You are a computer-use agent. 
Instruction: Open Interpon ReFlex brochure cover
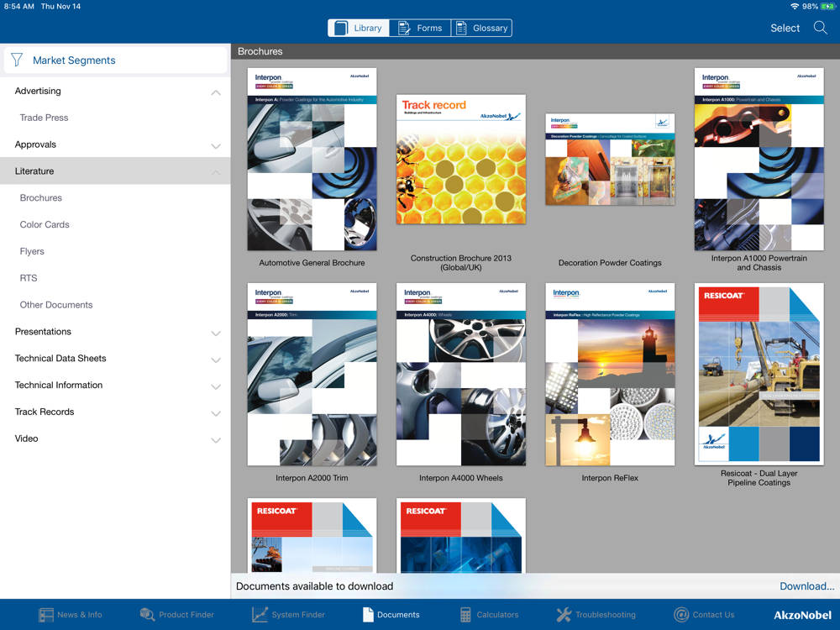pos(610,375)
